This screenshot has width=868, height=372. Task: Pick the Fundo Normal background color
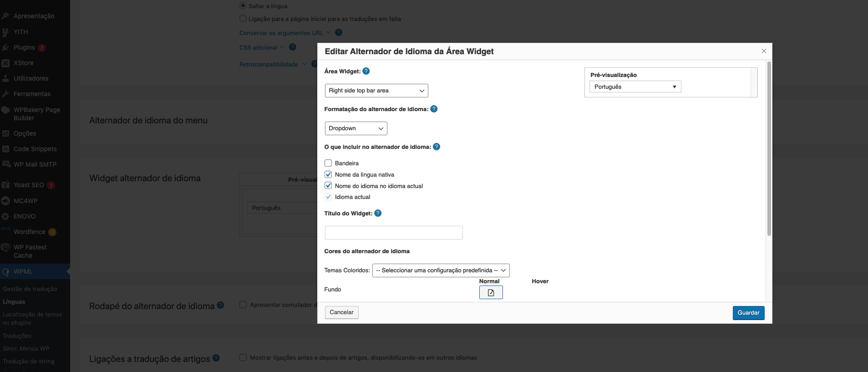[x=491, y=292]
